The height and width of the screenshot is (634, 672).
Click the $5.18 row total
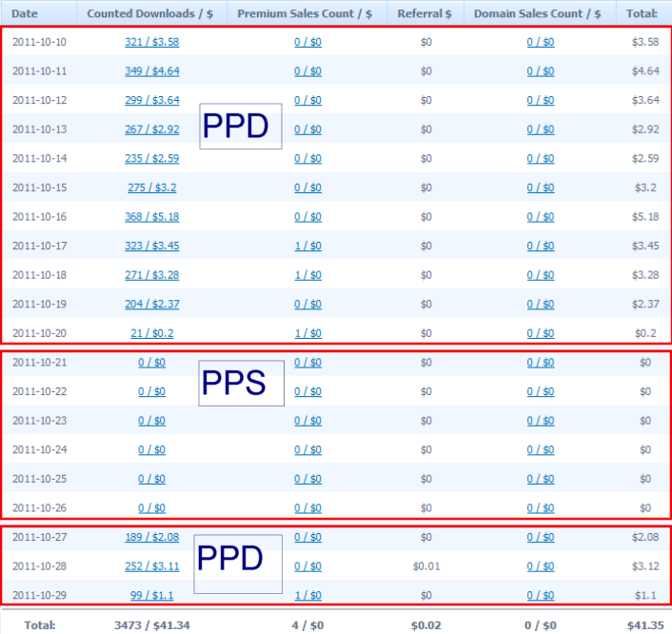[645, 217]
